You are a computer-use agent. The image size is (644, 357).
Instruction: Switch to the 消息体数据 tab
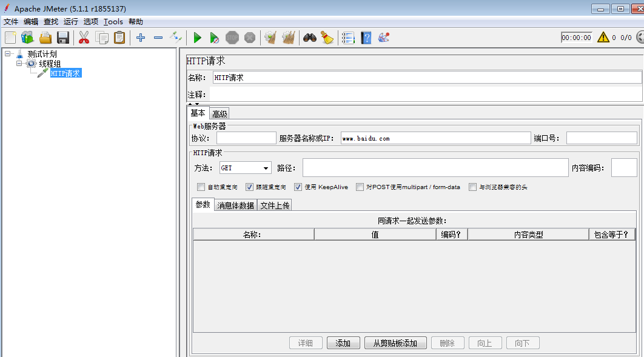tap(236, 205)
